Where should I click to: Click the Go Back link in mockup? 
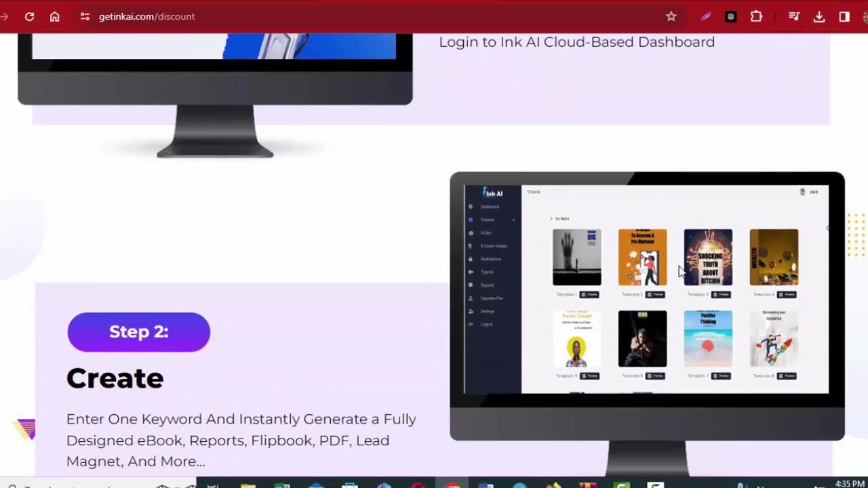[560, 219]
